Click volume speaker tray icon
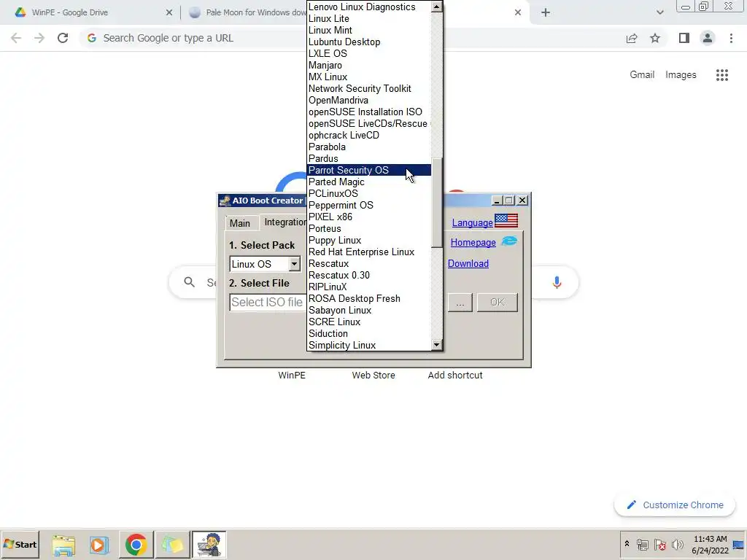Screen dimensions: 747x560 coord(677,544)
